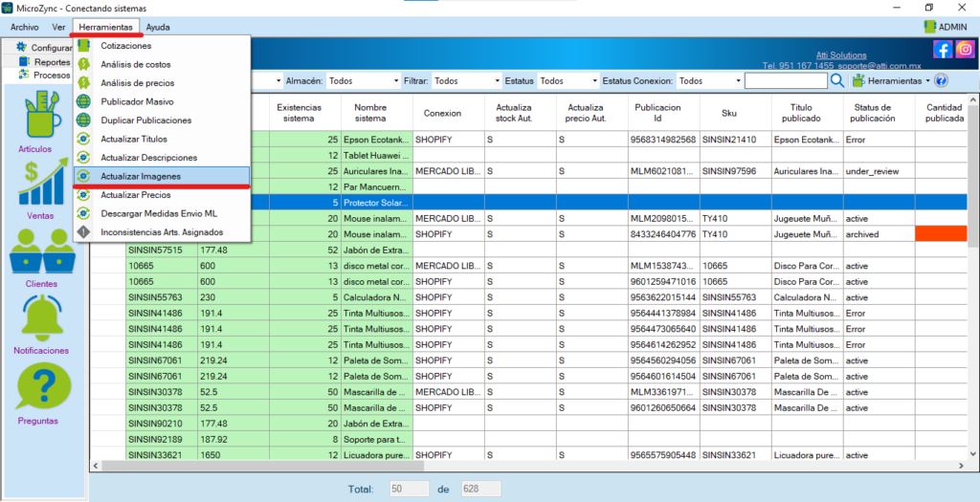The height and width of the screenshot is (502, 980).
Task: Open the Estatus Conexion dropdown
Action: 709,81
